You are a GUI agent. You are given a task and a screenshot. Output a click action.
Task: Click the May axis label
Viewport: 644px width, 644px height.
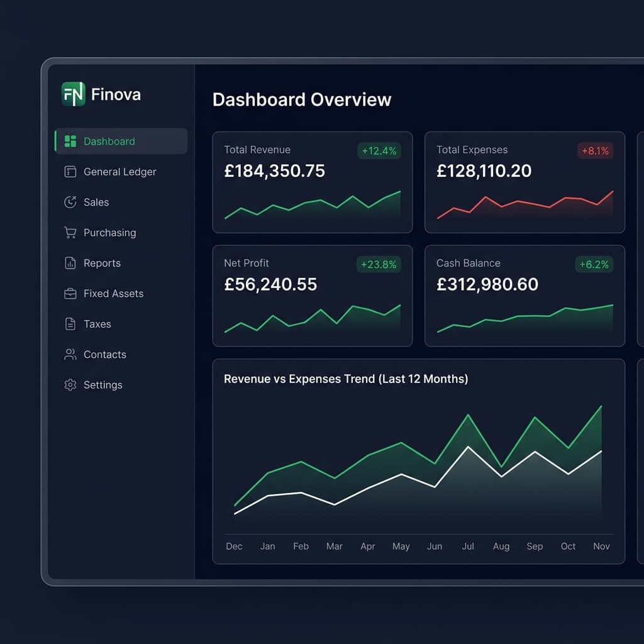(401, 547)
